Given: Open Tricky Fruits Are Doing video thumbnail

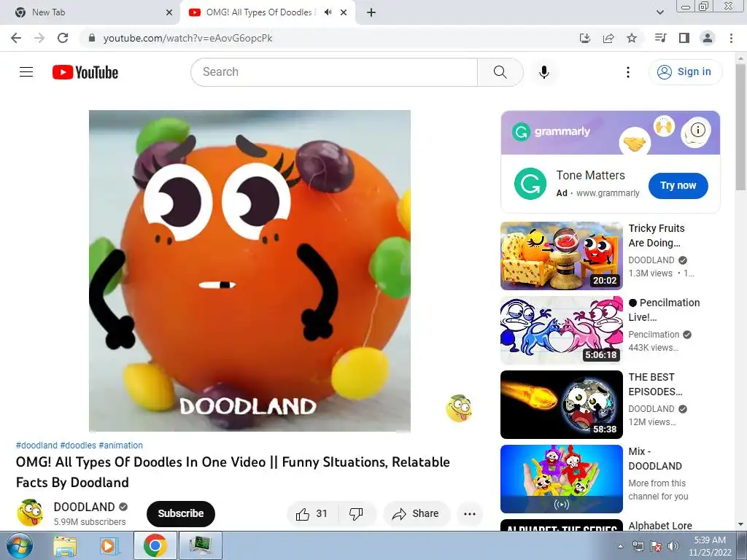Looking at the screenshot, I should (561, 256).
